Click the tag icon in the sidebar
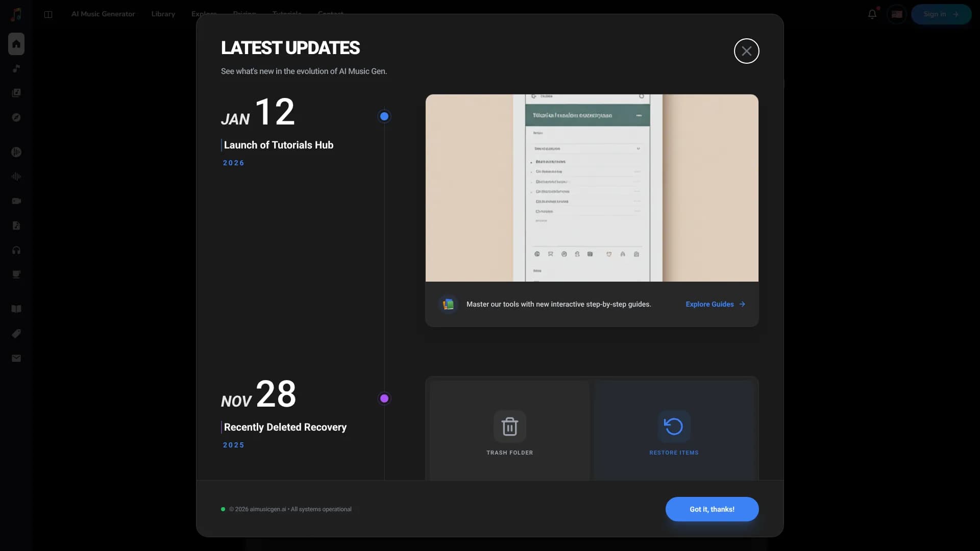980x551 pixels. tap(16, 333)
